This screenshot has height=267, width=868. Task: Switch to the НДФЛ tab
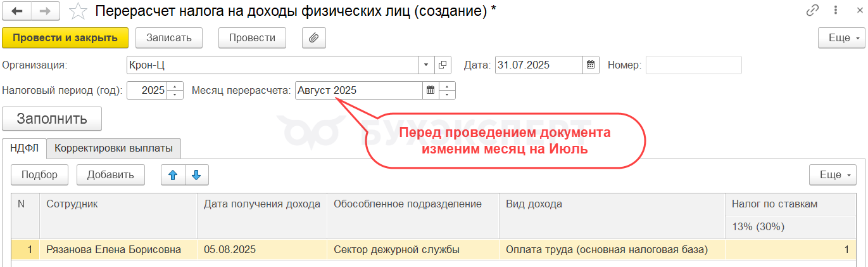[x=25, y=148]
